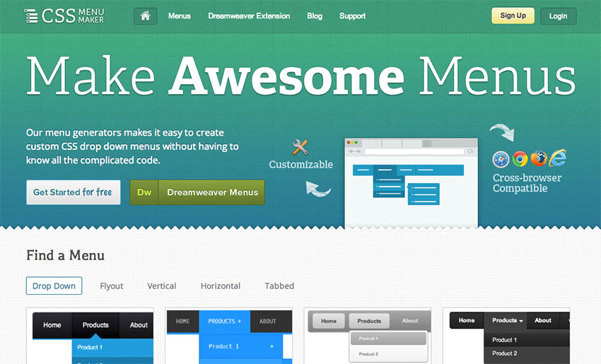Click the Dreamweaver Menus button
The height and width of the screenshot is (364, 601).
tap(211, 192)
